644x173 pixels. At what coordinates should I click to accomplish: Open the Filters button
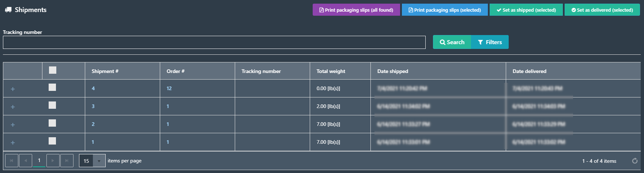pos(490,42)
